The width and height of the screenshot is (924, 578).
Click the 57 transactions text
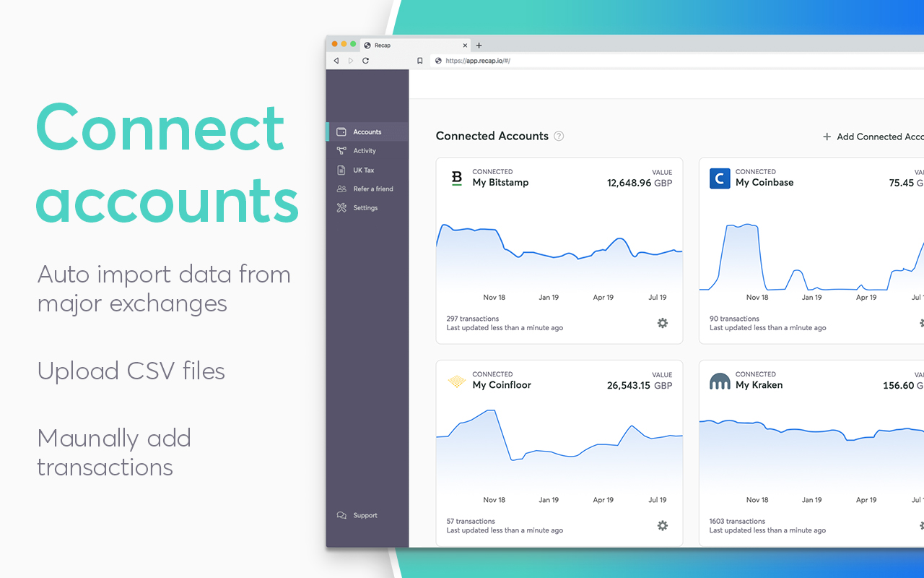(x=471, y=521)
